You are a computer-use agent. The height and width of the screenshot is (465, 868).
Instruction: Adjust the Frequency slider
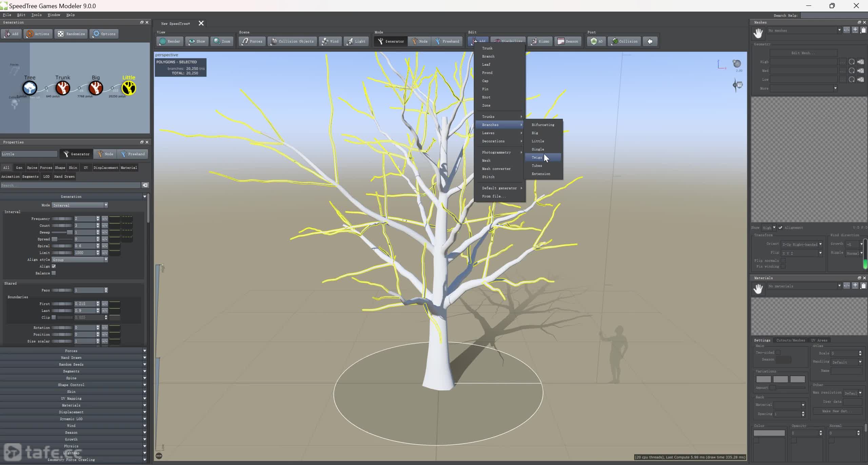(x=62, y=219)
